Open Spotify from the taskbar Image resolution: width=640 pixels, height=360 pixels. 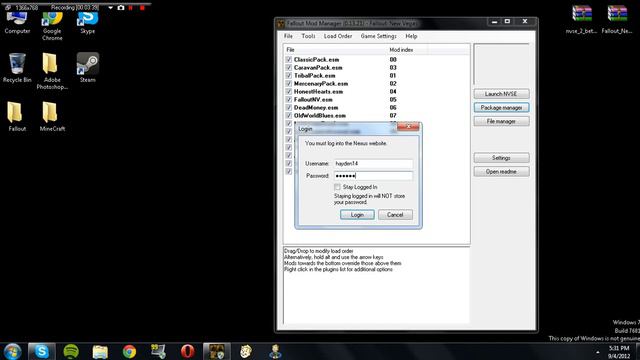71,351
